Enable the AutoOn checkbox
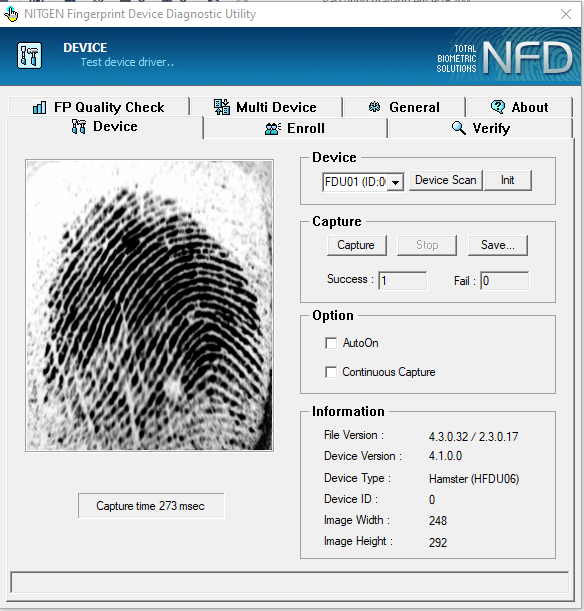Image resolution: width=584 pixels, height=611 pixels. click(331, 343)
